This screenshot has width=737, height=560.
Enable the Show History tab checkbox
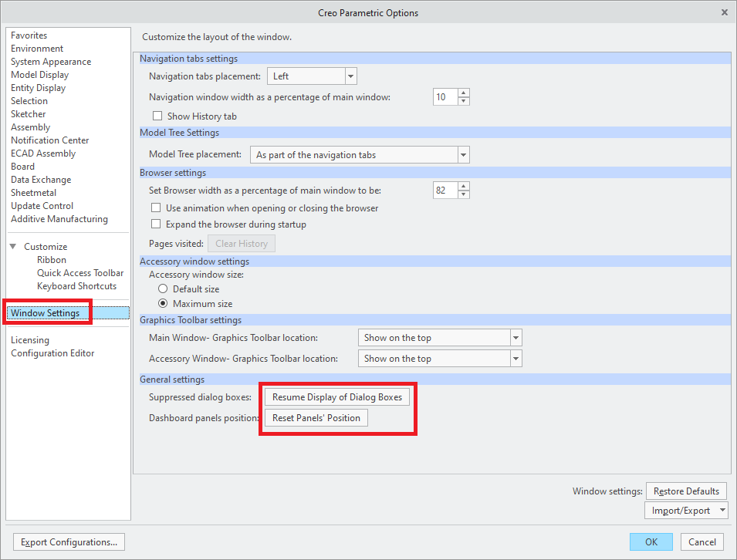(157, 115)
